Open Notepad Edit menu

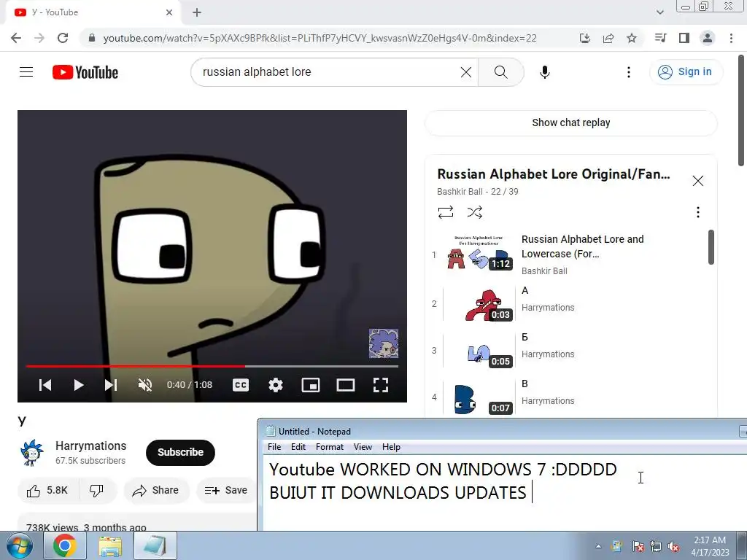(x=298, y=447)
